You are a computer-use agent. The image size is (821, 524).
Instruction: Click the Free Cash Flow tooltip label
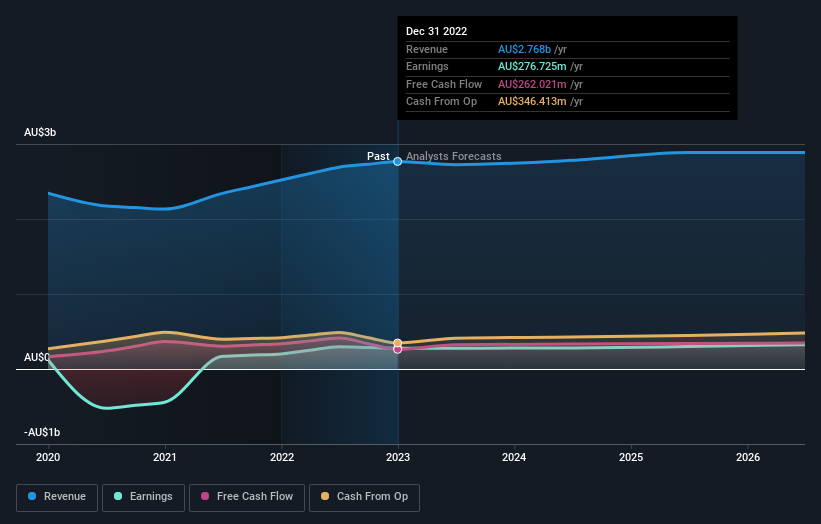pos(444,84)
